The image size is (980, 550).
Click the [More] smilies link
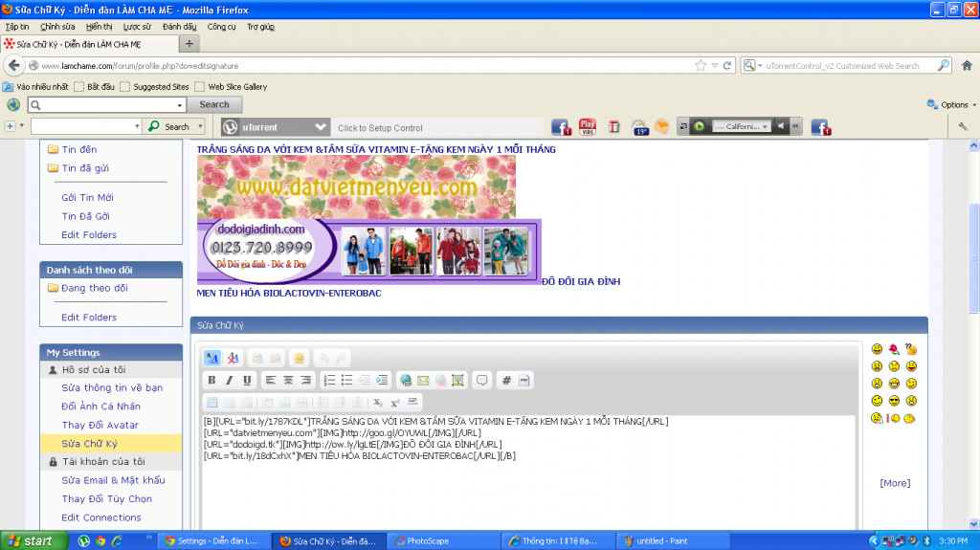(895, 483)
